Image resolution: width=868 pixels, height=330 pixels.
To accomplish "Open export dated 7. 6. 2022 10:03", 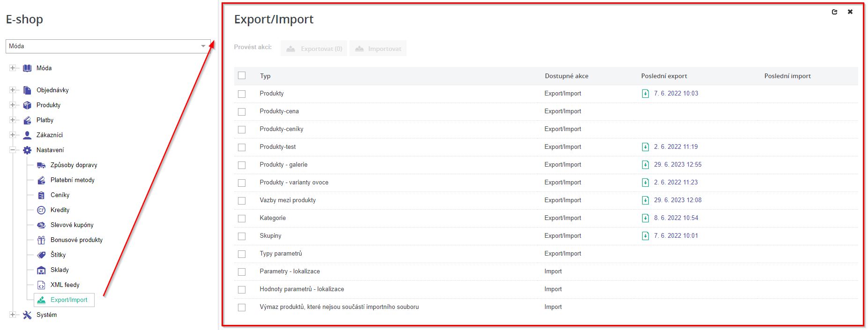I will pos(676,94).
